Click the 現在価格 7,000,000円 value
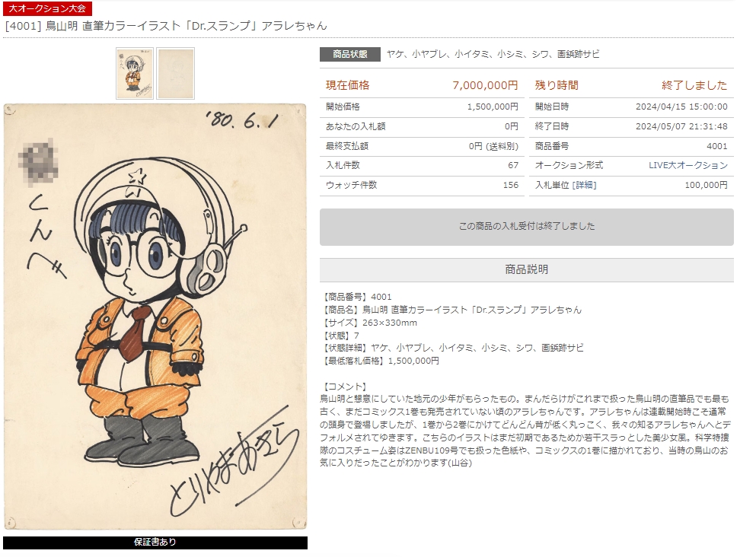 click(485, 85)
